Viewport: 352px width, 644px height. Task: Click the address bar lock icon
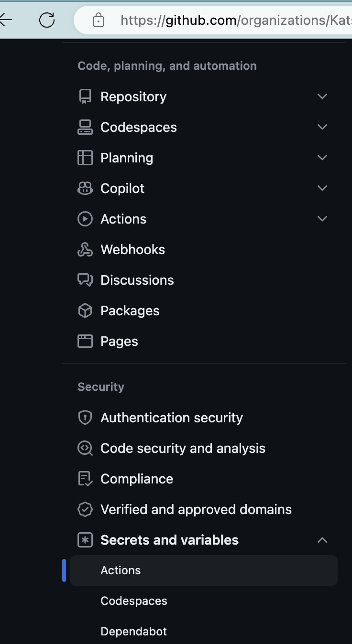99,20
